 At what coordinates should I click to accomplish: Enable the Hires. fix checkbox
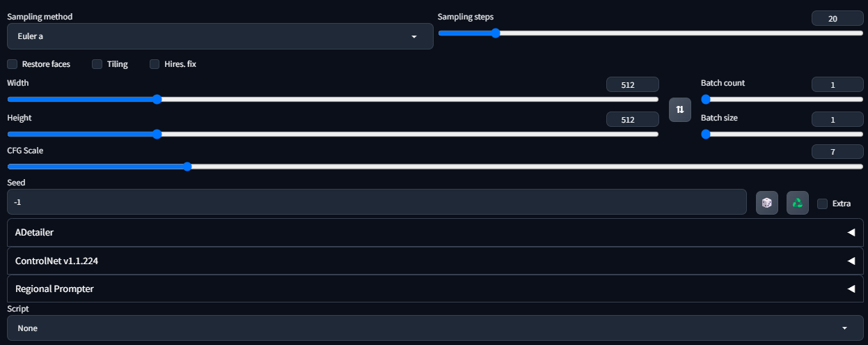point(155,64)
